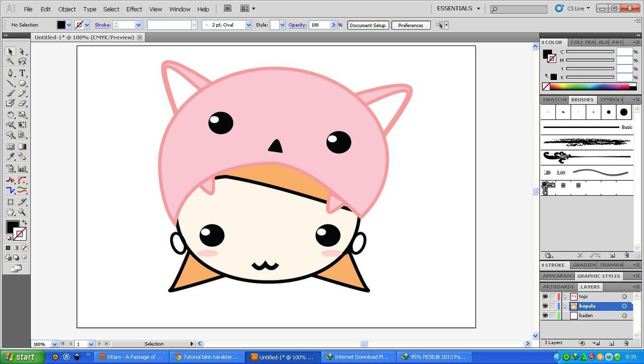Switch to the APPEARANCE panel tab
Image resolution: width=644 pixels, height=364 pixels.
coord(558,276)
